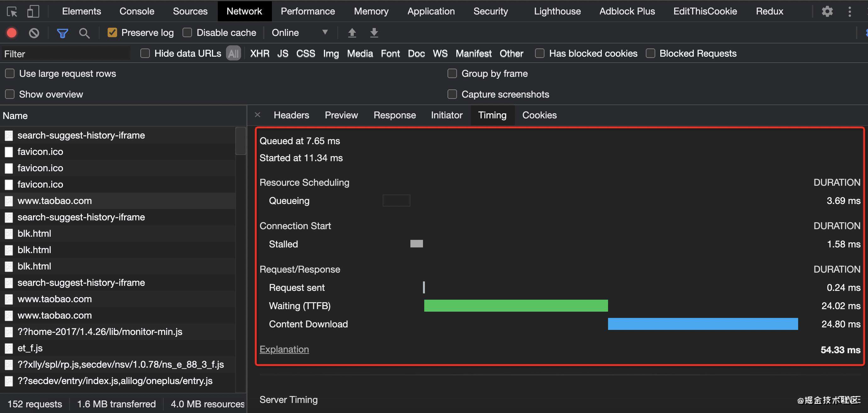Click file icon beside monitor-min.js row
This screenshot has height=413, width=868.
pos(9,332)
